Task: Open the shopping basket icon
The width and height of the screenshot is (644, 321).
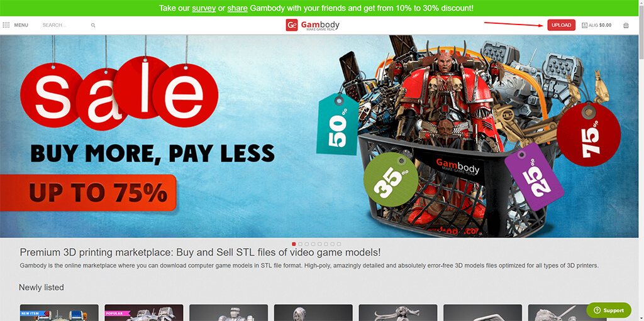Action: point(626,25)
